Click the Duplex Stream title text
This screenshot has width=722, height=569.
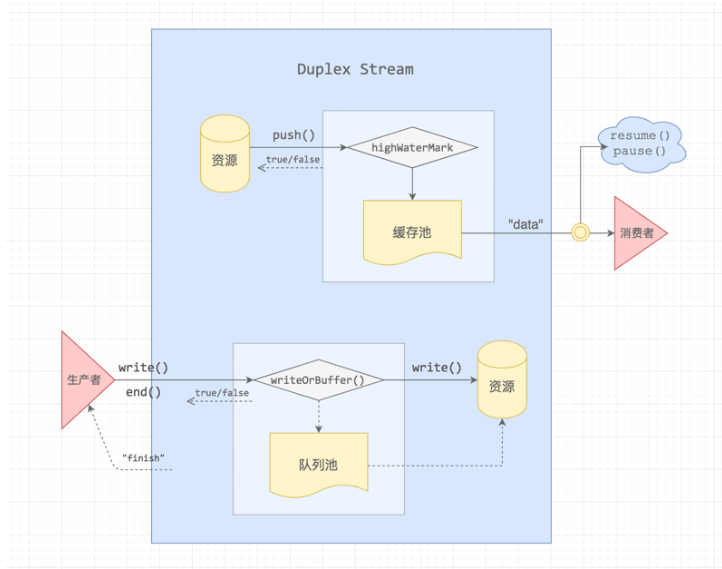coord(355,69)
